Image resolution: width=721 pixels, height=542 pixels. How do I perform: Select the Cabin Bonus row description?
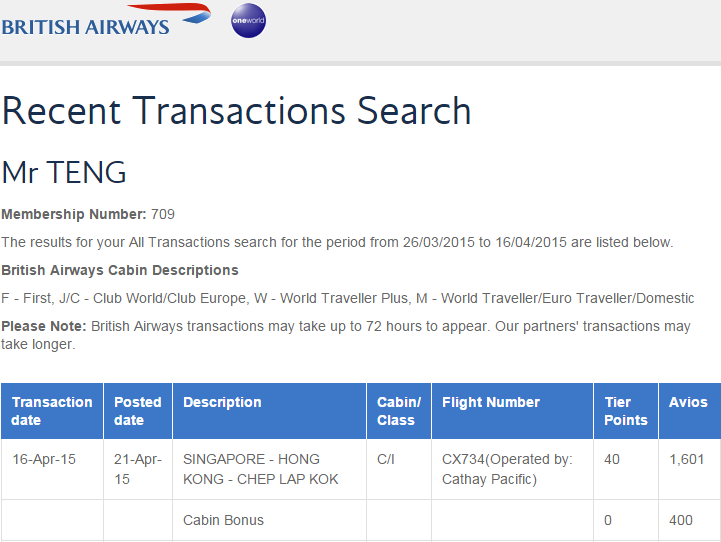223,520
